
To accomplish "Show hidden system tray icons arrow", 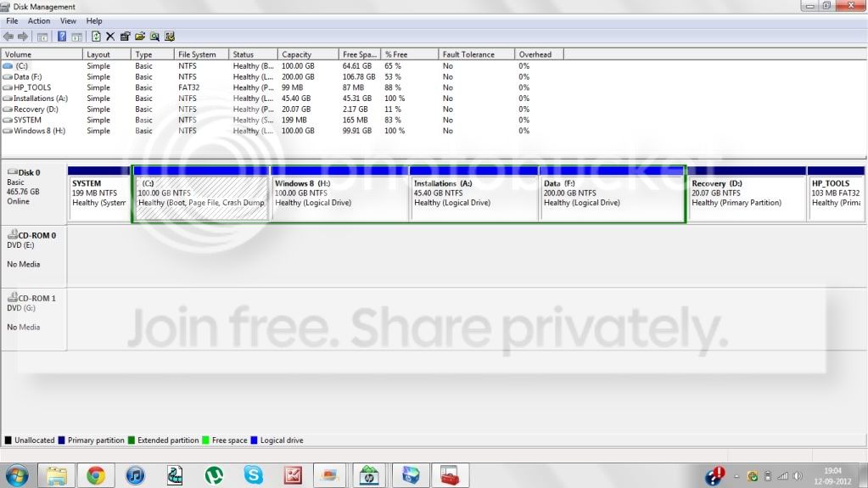I will point(736,476).
